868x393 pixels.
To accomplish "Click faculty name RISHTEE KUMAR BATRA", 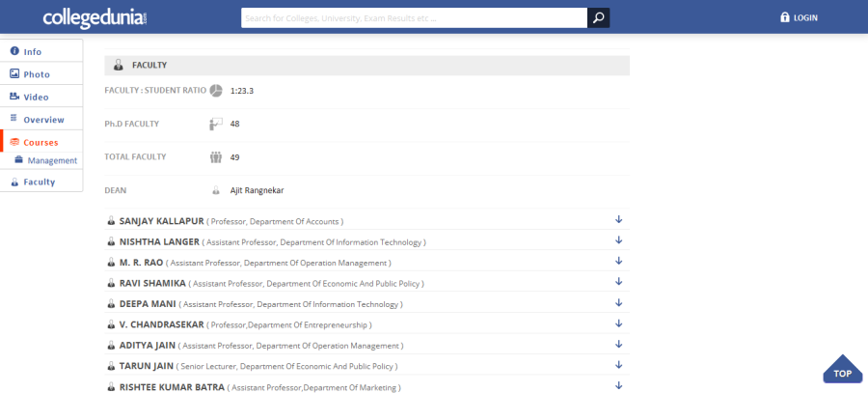I will tap(173, 387).
